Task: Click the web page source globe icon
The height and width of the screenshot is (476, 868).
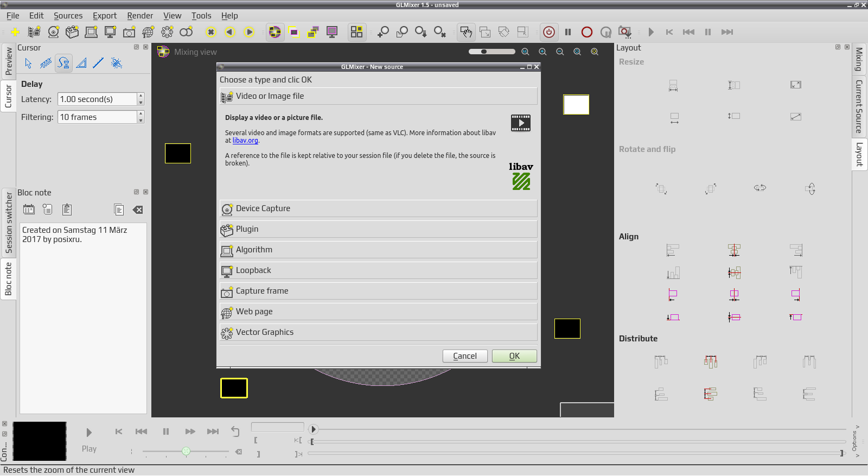Action: 148,32
